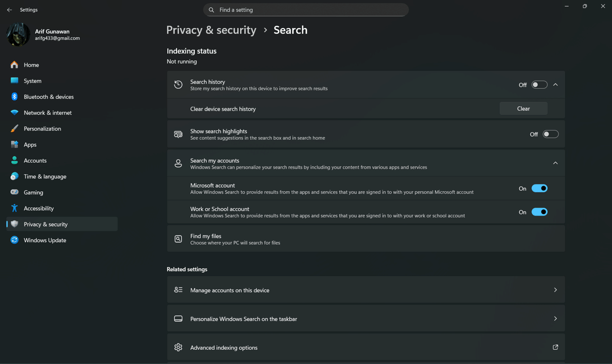Enable the Show search highlights switch

(x=550, y=134)
